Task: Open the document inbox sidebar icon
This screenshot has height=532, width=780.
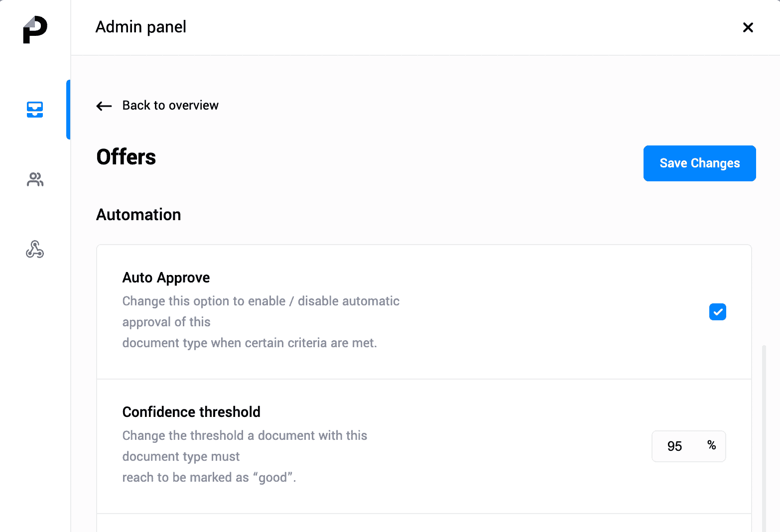Action: point(35,109)
